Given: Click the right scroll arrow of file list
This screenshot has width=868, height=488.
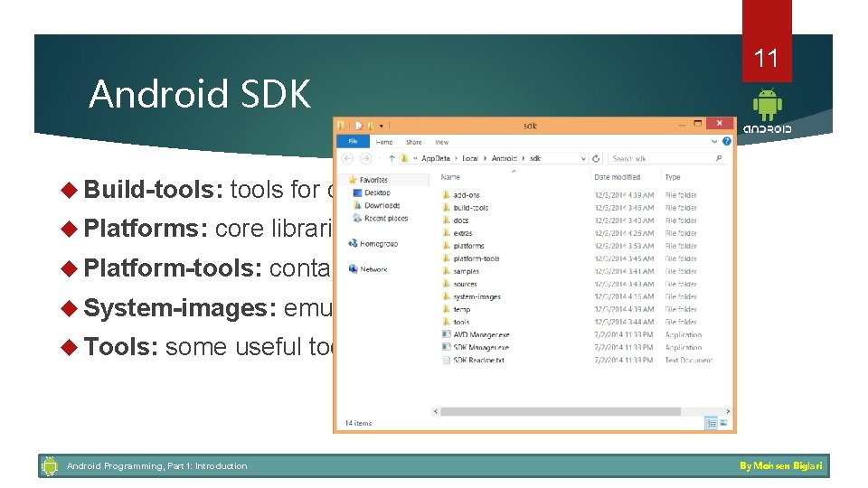Looking at the screenshot, I should 727,412.
